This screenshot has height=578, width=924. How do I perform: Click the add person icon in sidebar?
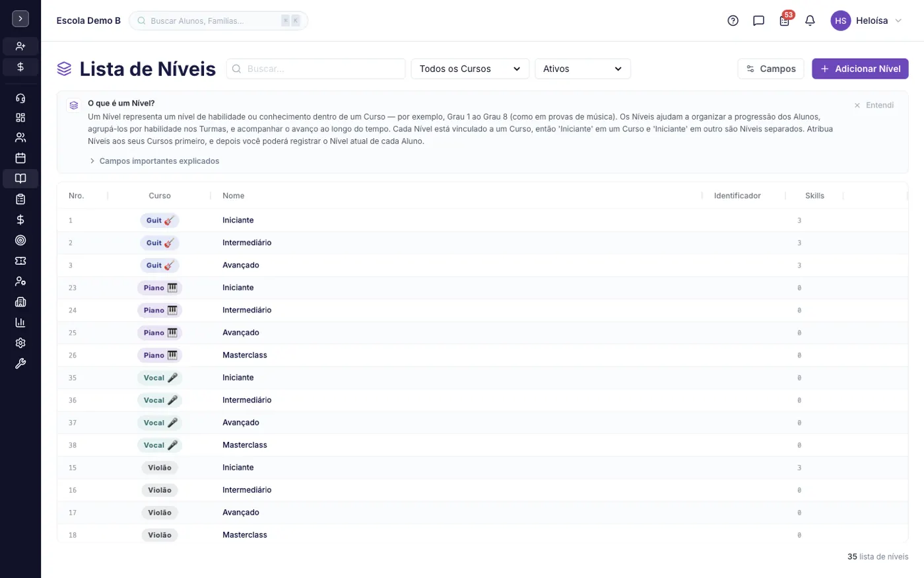(20, 46)
